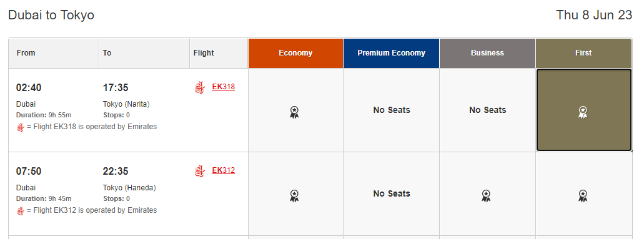Image resolution: width=644 pixels, height=239 pixels.
Task: Select First class reward icon for EK318
Action: pos(583,112)
